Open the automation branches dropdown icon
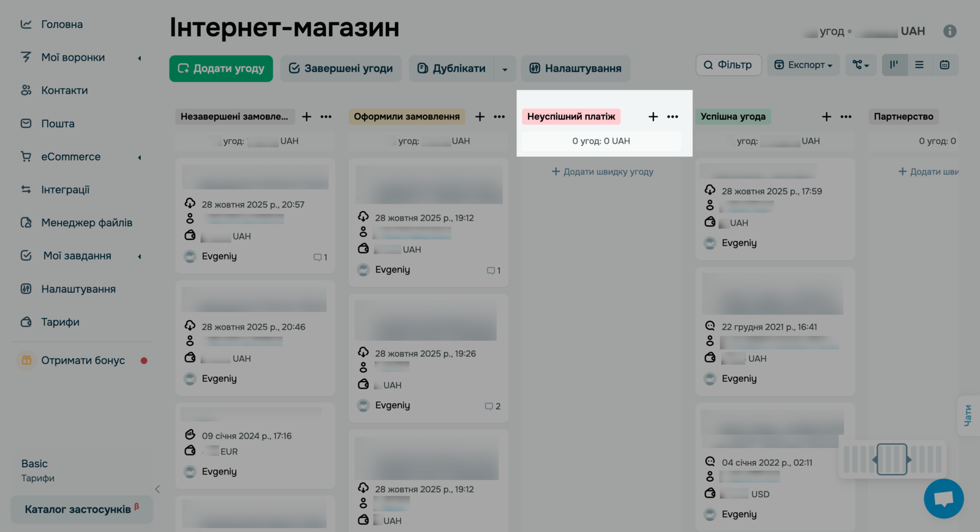Image resolution: width=980 pixels, height=532 pixels. pyautogui.click(x=861, y=65)
